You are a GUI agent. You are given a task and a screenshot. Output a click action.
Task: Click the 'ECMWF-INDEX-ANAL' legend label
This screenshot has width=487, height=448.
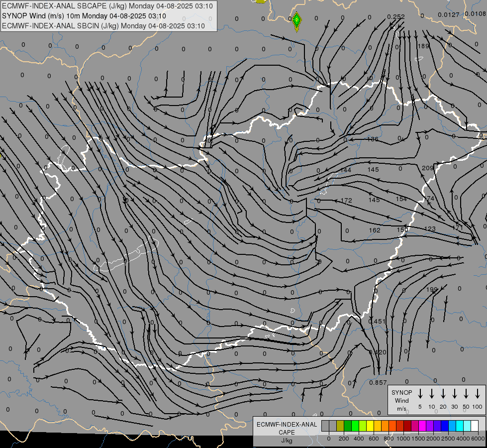[x=287, y=425]
